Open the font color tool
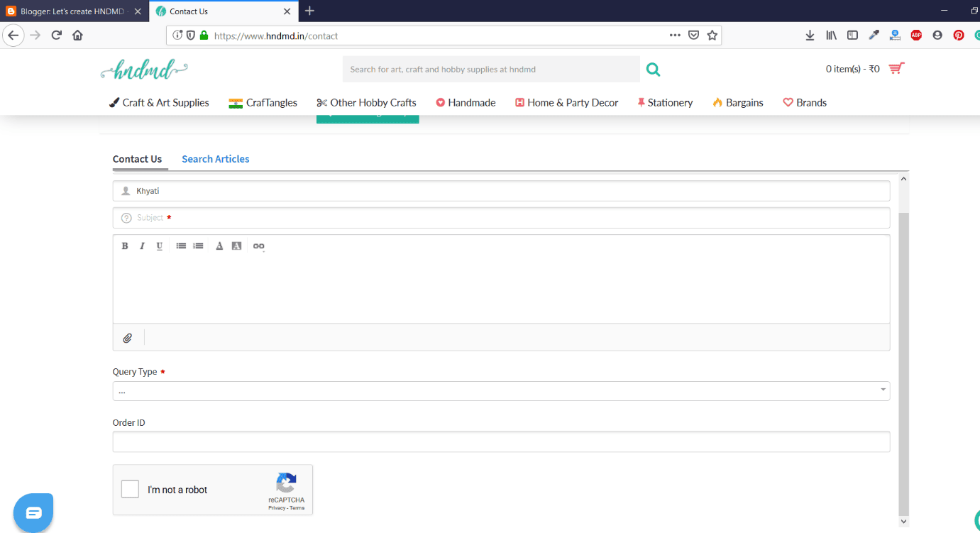 tap(219, 246)
